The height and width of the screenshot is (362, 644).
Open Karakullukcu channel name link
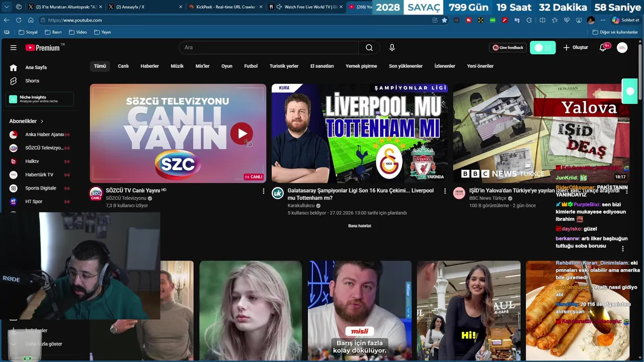point(301,206)
